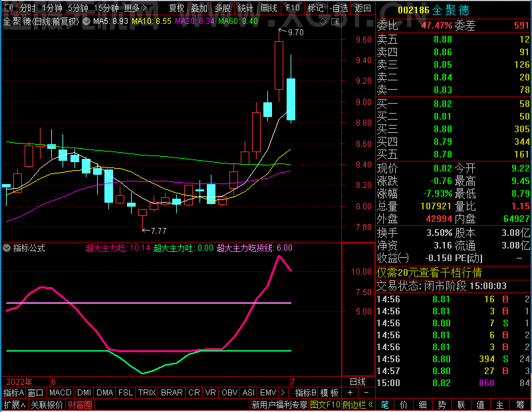
Task: Open 关联报价 related quotes
Action: pyautogui.click(x=47, y=405)
